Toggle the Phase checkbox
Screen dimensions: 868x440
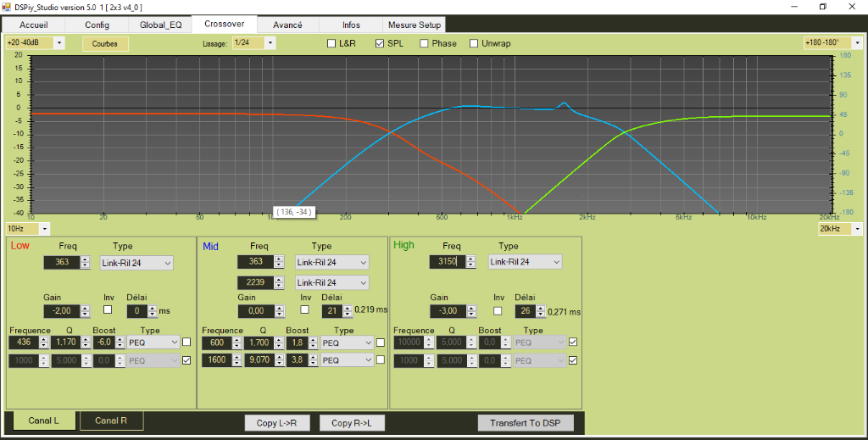pos(425,43)
